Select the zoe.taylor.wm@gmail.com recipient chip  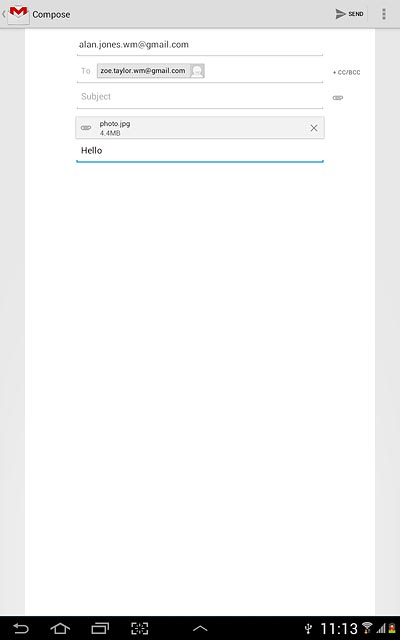[150, 71]
